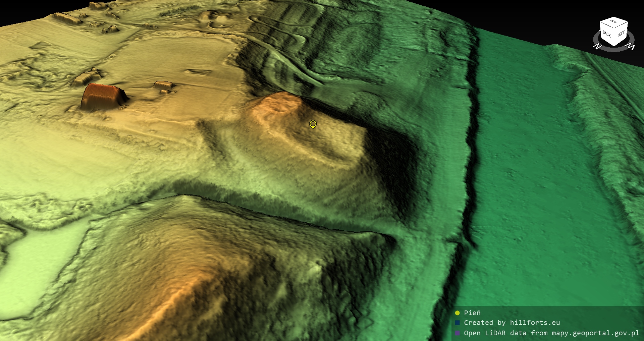644x341 pixels.
Task: Click the purple square legend marker
Action: pos(457,333)
